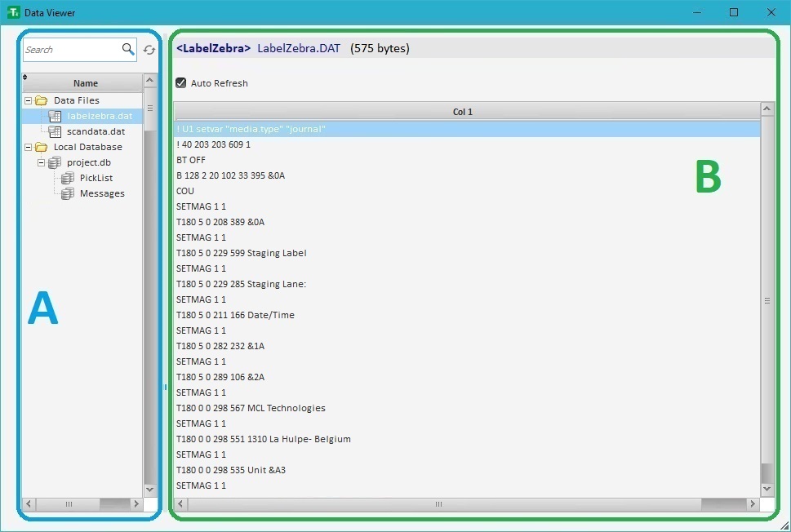
Task: Uncheck the Auto Refresh checkbox
Action: coord(181,83)
